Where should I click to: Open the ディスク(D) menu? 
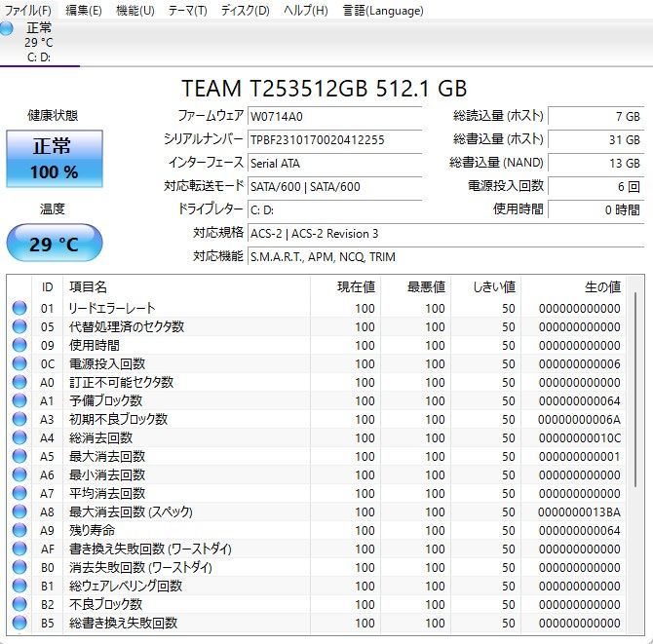point(245,10)
